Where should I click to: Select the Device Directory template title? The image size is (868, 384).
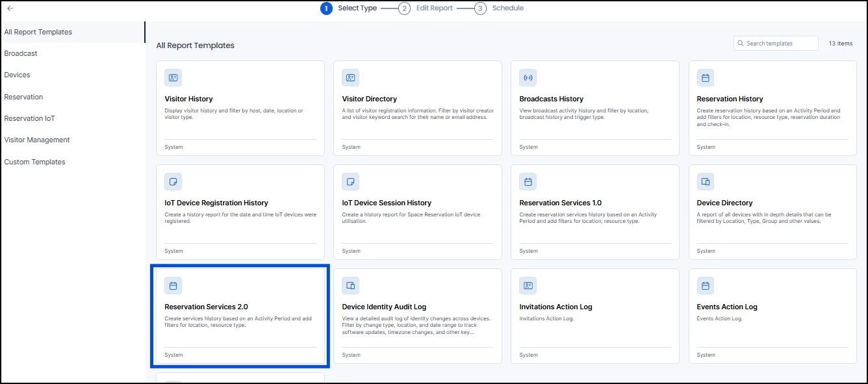point(725,203)
